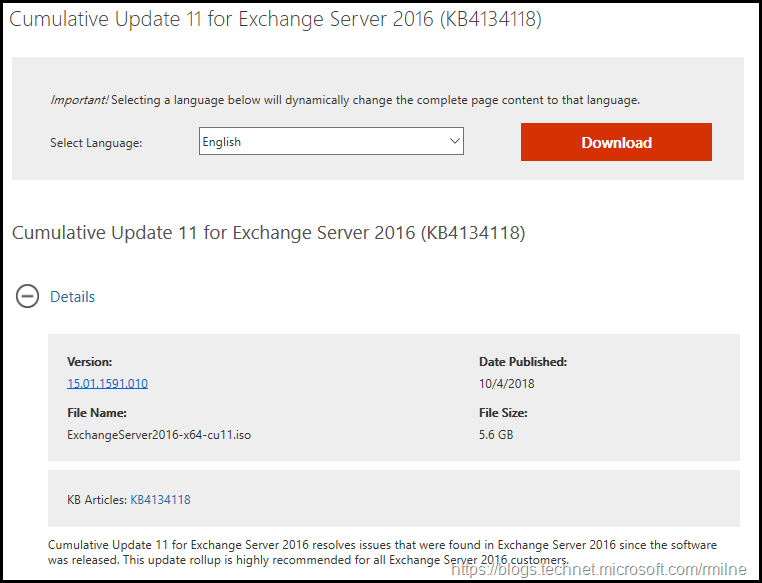
Task: Click the Version: label
Action: pyautogui.click(x=89, y=362)
